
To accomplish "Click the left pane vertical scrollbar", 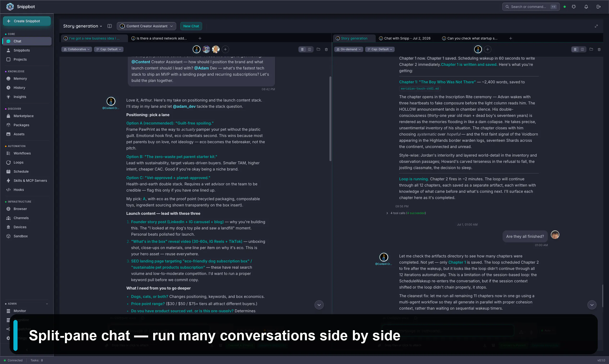I will [330, 119].
